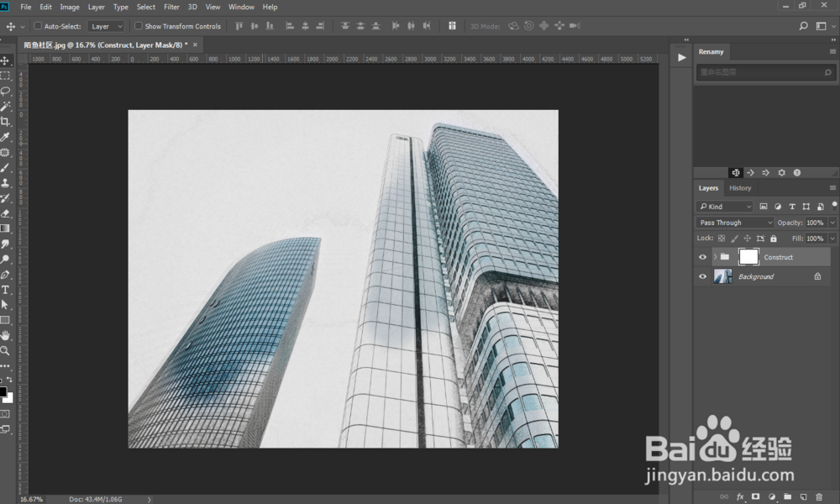
Task: Click the play button on collapsed panel strip
Action: click(681, 57)
